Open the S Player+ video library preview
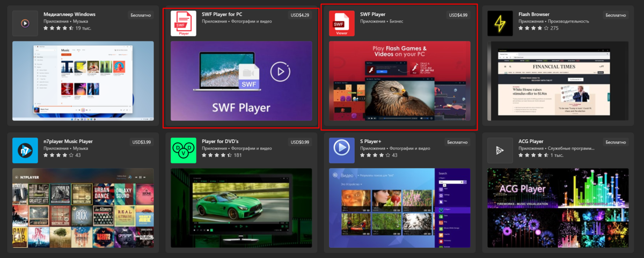This screenshot has width=644, height=258. 400,208
